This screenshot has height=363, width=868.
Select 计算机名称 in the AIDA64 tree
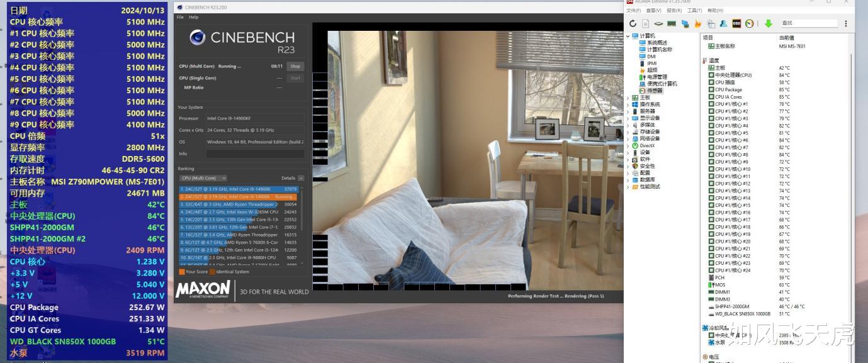click(660, 50)
